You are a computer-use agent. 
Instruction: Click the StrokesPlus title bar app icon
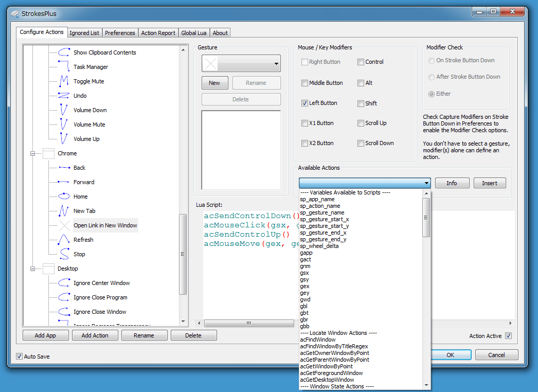15,14
